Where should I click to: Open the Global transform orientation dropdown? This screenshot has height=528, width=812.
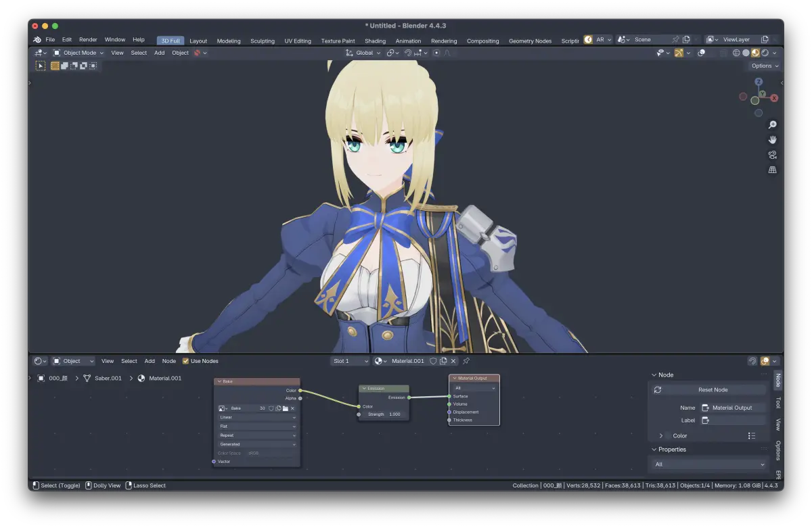pos(363,53)
